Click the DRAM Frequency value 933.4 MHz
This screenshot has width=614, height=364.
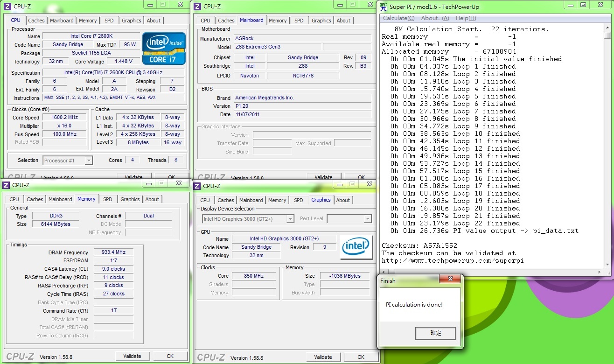(x=113, y=252)
